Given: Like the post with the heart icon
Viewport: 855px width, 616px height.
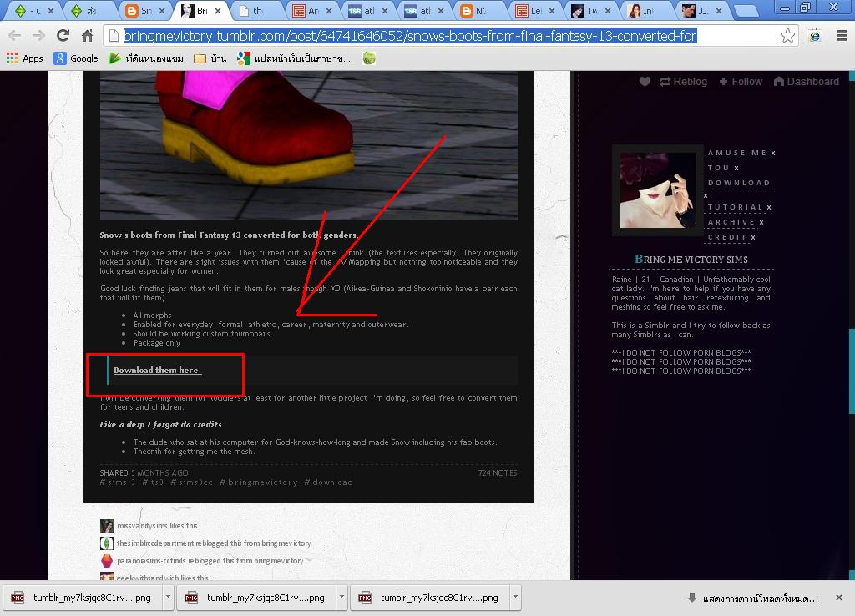Looking at the screenshot, I should point(645,82).
